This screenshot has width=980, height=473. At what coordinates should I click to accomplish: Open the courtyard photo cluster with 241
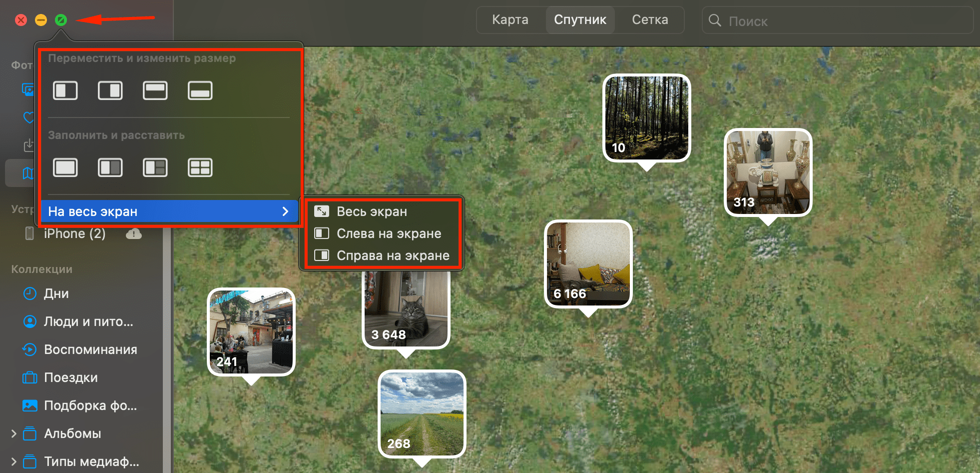[x=251, y=332]
